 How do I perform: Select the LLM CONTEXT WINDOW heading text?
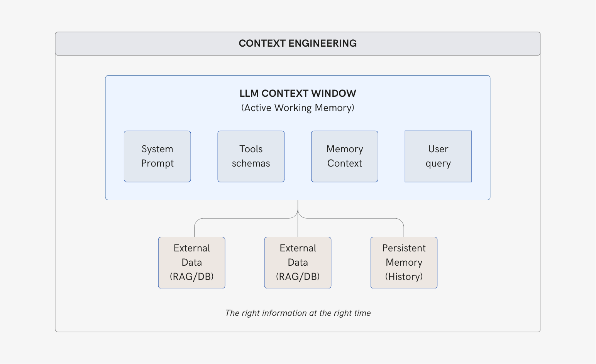click(298, 93)
